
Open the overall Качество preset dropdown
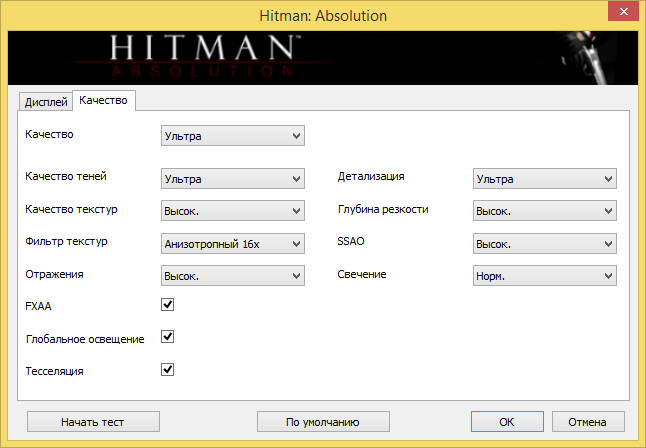tap(232, 135)
